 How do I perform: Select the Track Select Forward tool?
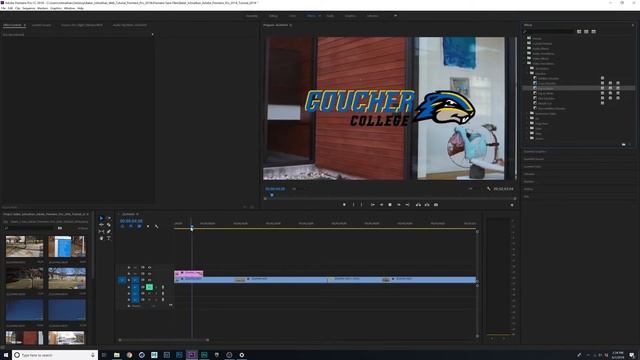(109, 218)
